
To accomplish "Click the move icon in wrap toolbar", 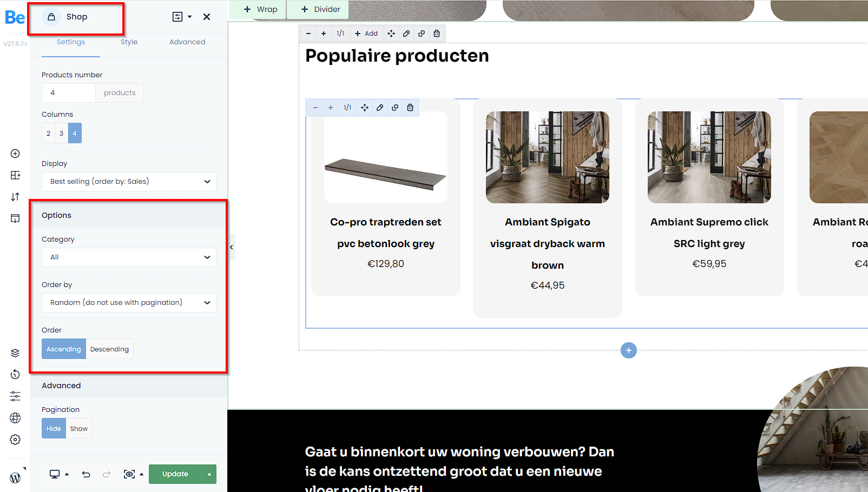I will click(x=391, y=34).
